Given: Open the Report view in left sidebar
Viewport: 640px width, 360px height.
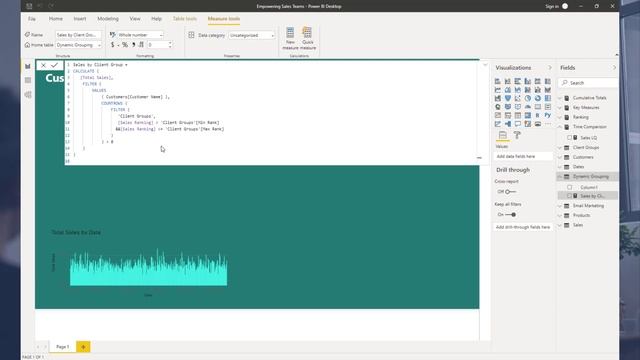Looking at the screenshot, I should [x=28, y=66].
